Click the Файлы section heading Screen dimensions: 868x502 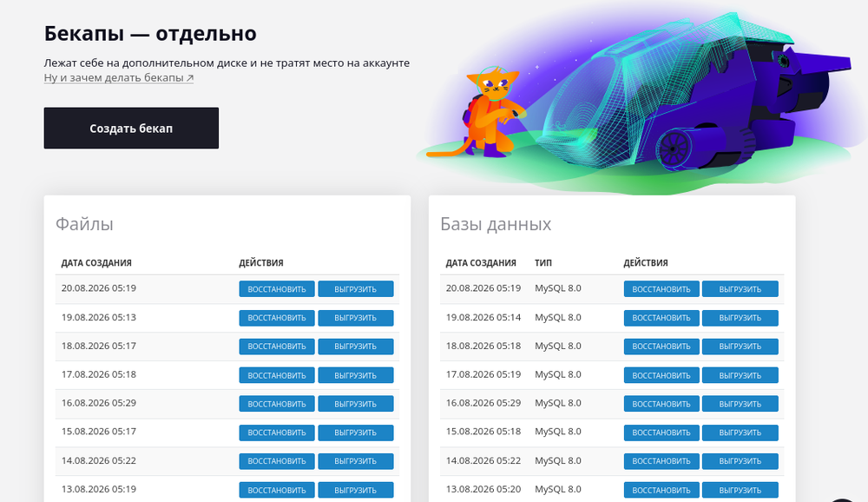84,224
